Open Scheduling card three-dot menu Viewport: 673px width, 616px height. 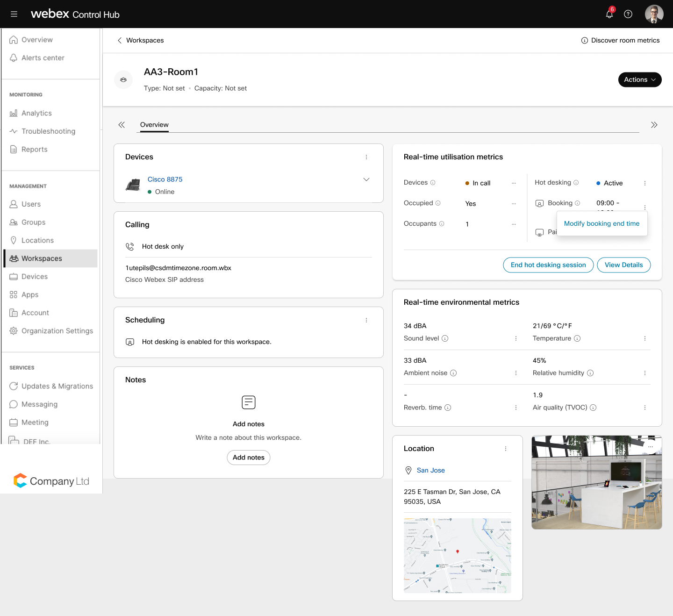[366, 320]
